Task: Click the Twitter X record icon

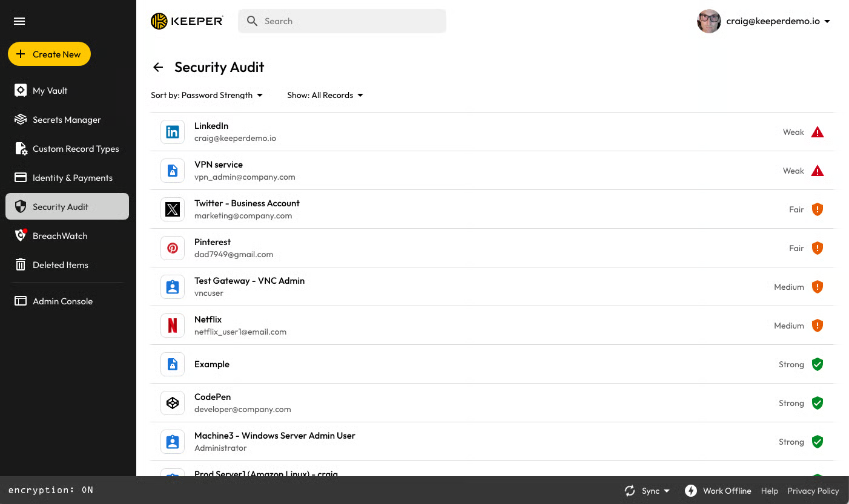Action: coord(173,209)
